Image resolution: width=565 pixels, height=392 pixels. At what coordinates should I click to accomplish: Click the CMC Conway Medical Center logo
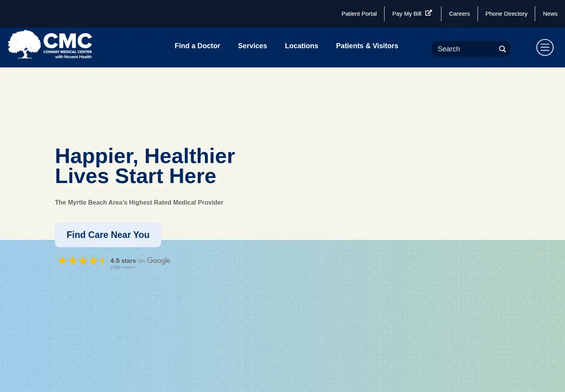tap(50, 44)
